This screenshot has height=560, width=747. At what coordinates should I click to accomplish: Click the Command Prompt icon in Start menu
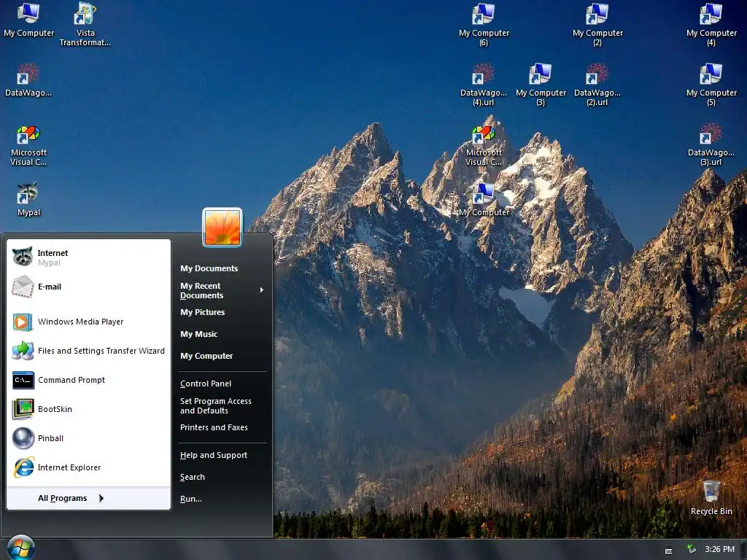23,380
